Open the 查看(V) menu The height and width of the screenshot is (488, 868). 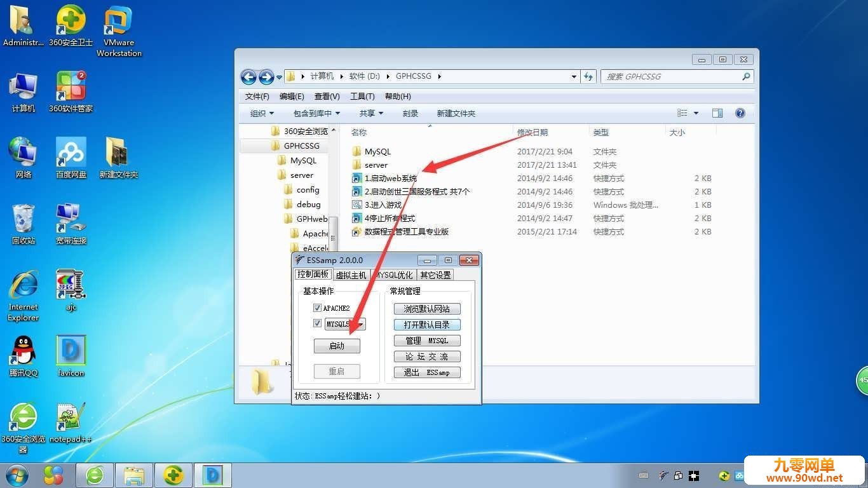(x=327, y=96)
